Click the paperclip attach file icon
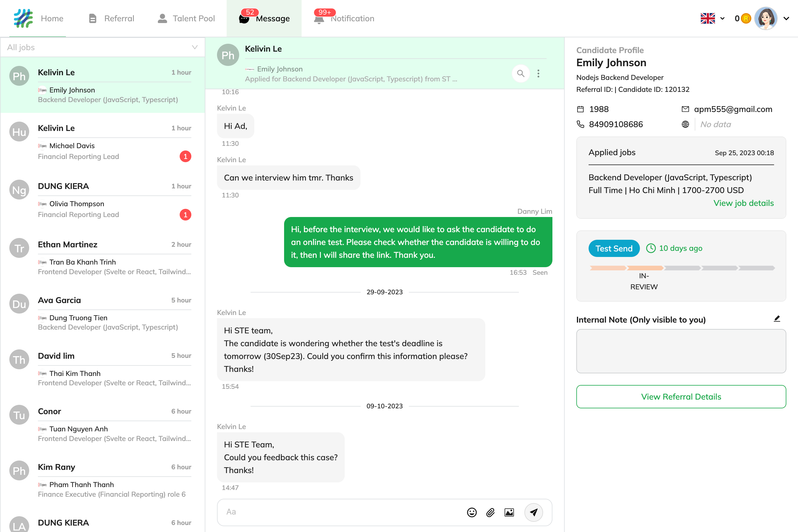The image size is (798, 532). [490, 512]
